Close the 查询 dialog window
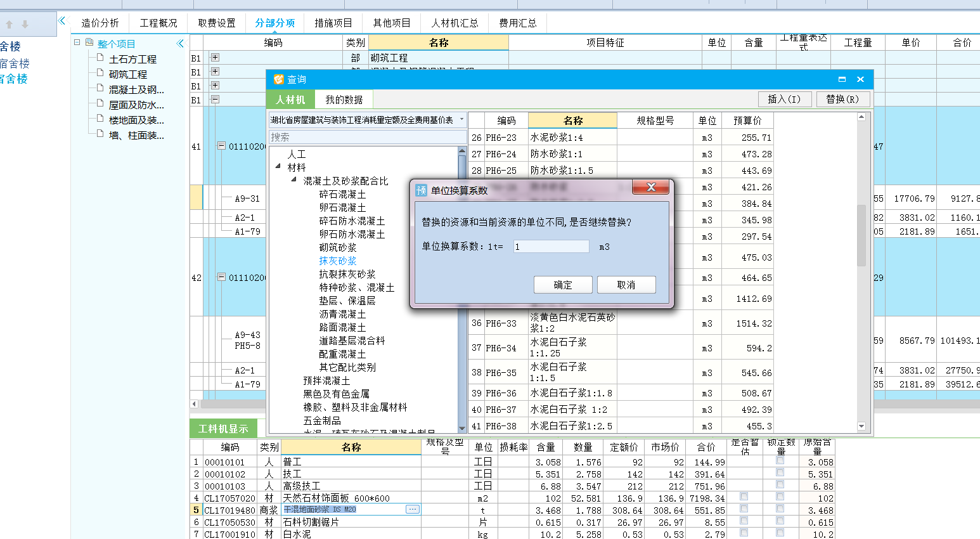This screenshot has height=539, width=980. (x=860, y=79)
